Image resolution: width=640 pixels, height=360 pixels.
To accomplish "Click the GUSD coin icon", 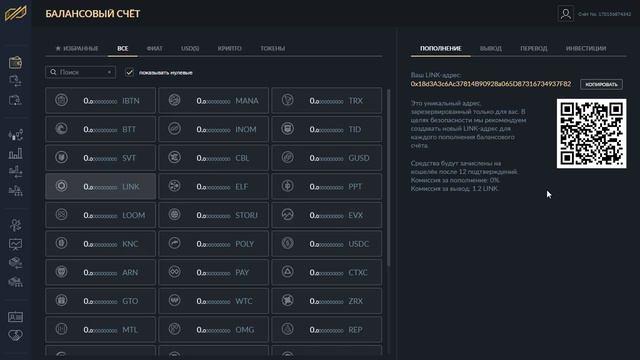I will coord(287,157).
